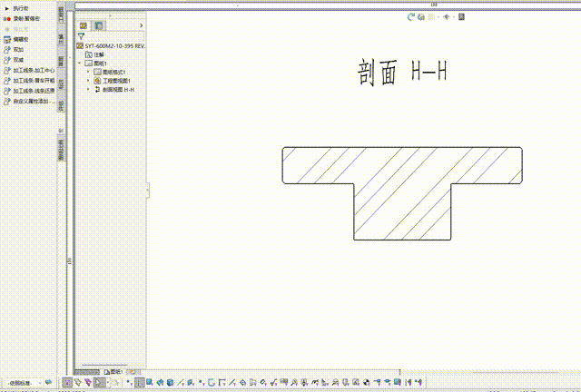Click the 3D drawing view icon in heads-up toolbar

coord(421,17)
